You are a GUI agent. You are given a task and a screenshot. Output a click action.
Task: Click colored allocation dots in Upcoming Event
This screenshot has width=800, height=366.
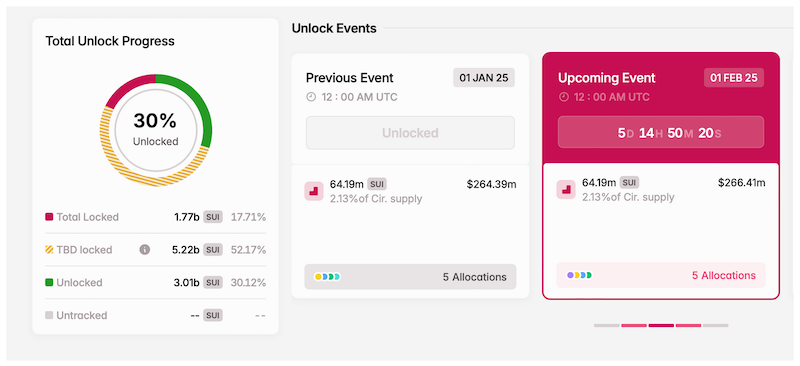580,275
